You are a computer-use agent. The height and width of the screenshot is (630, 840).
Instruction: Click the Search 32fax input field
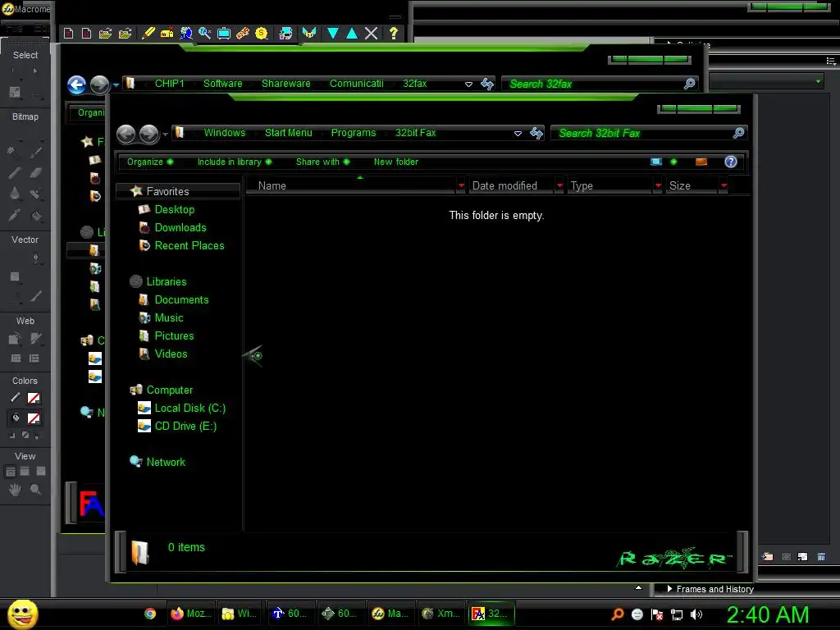pyautogui.click(x=592, y=84)
